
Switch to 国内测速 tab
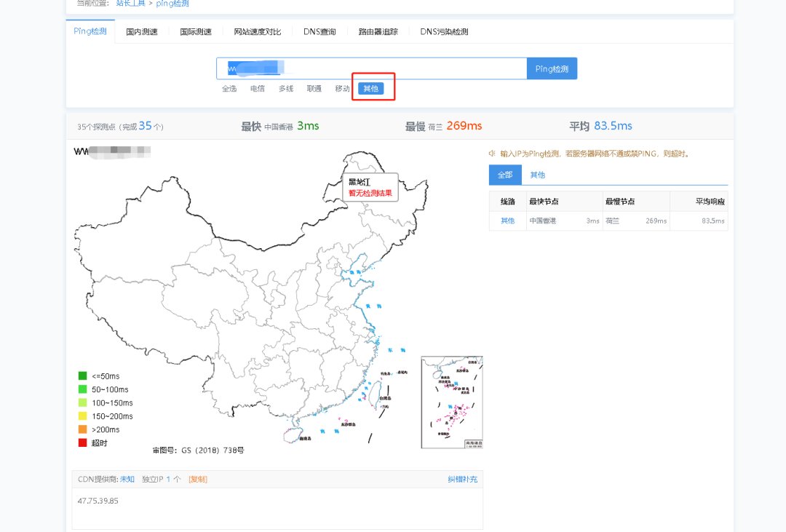(x=142, y=31)
